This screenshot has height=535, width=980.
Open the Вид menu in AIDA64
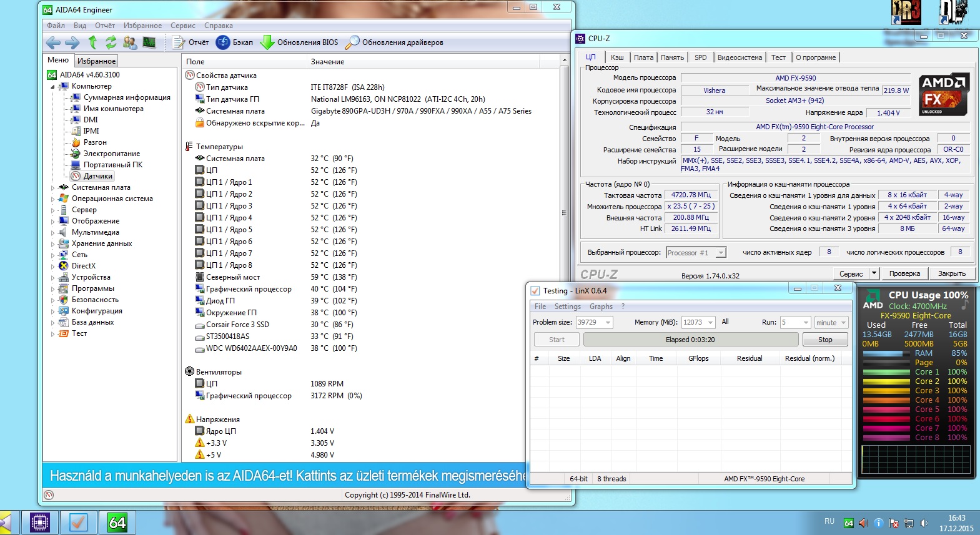coord(80,26)
